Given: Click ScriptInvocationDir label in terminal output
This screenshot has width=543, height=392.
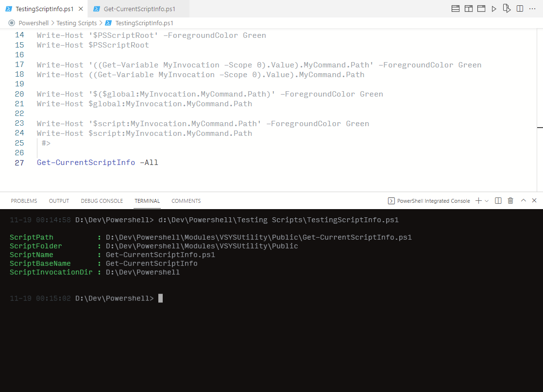Looking at the screenshot, I should (51, 272).
